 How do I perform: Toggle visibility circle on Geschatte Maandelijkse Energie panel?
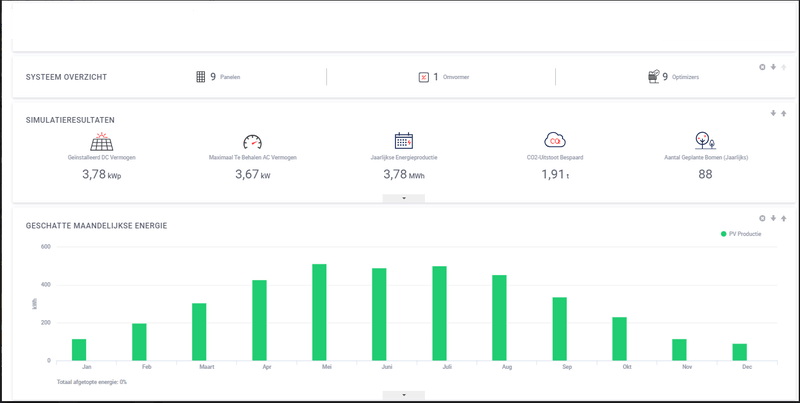coord(762,218)
